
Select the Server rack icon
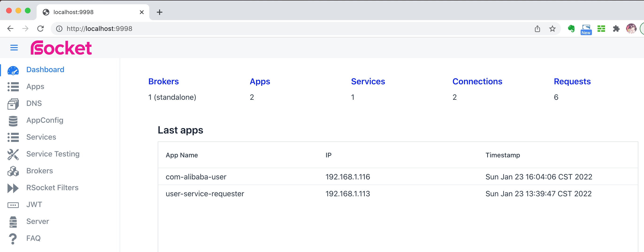[x=13, y=222]
